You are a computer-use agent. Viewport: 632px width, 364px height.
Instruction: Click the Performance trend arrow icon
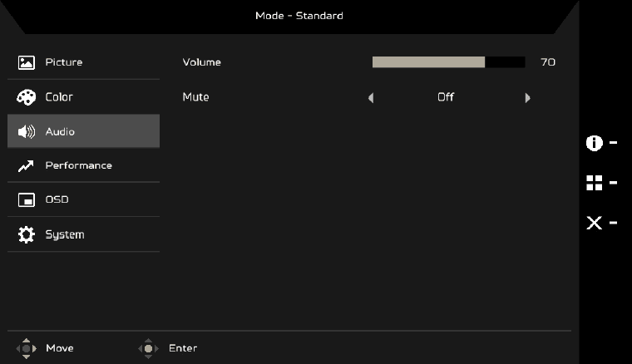[27, 166]
